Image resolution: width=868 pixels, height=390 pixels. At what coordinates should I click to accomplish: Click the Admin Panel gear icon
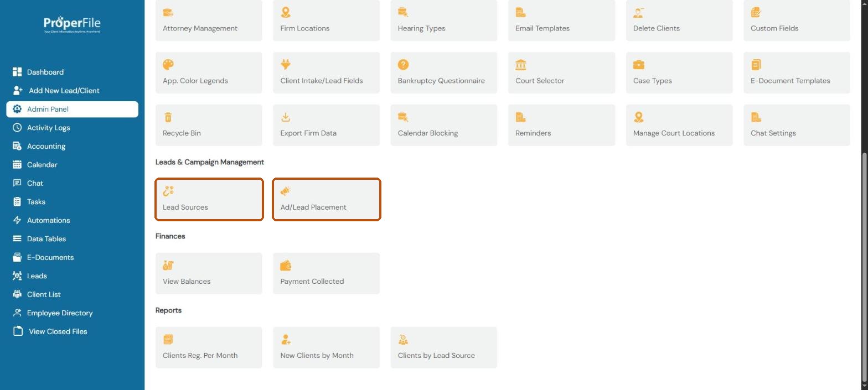pyautogui.click(x=17, y=109)
